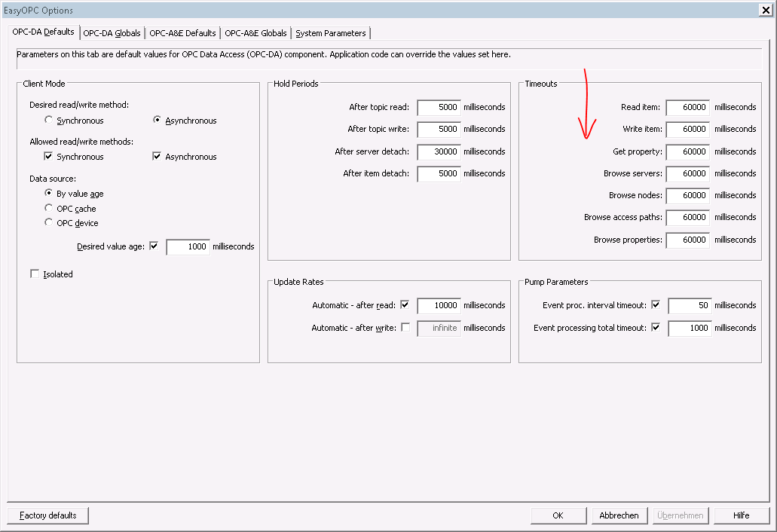Toggle the Desired value age checkbox

[154, 246]
